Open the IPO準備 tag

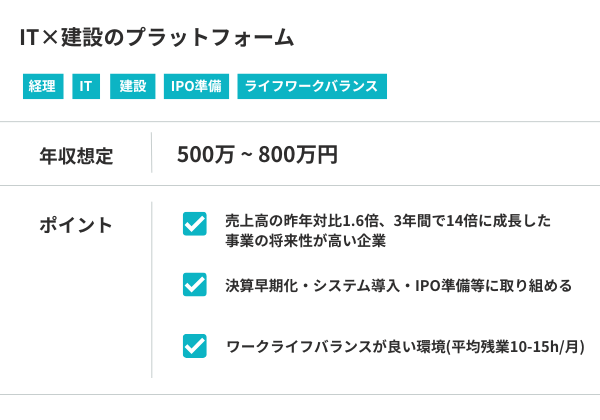click(196, 87)
